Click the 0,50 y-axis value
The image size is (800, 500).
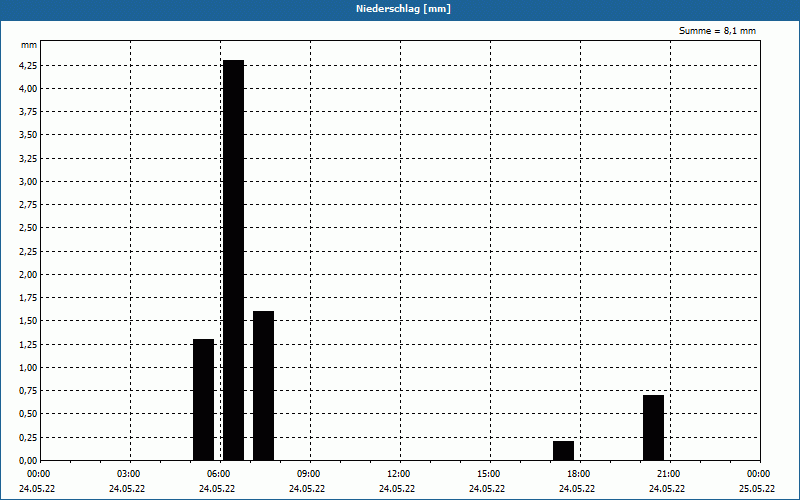coord(28,414)
